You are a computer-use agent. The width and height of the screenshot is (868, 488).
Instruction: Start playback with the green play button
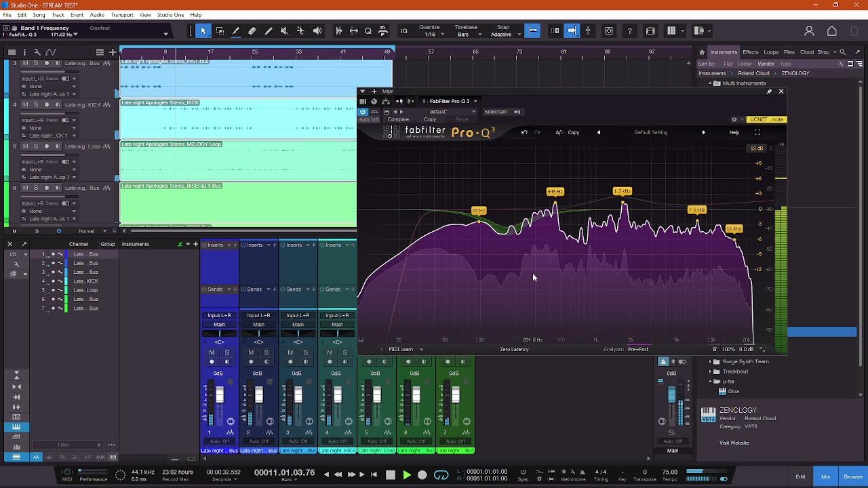[406, 475]
